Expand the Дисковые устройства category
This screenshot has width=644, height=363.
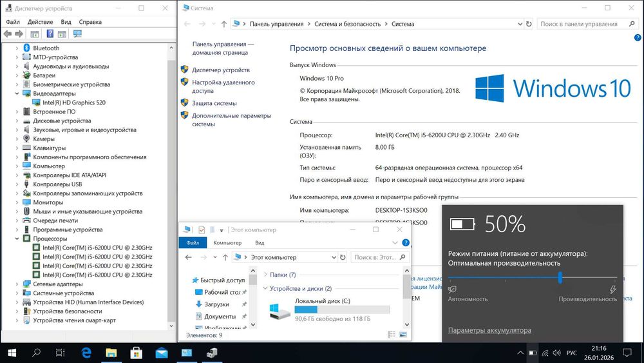click(x=17, y=121)
